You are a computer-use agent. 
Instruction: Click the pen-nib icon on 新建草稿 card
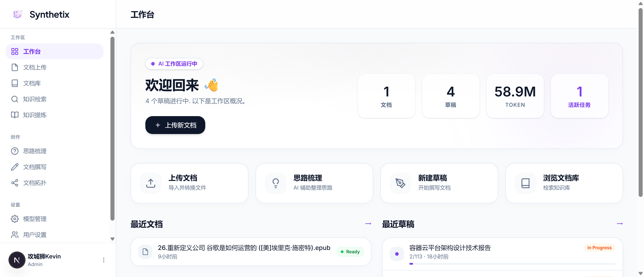pos(400,183)
